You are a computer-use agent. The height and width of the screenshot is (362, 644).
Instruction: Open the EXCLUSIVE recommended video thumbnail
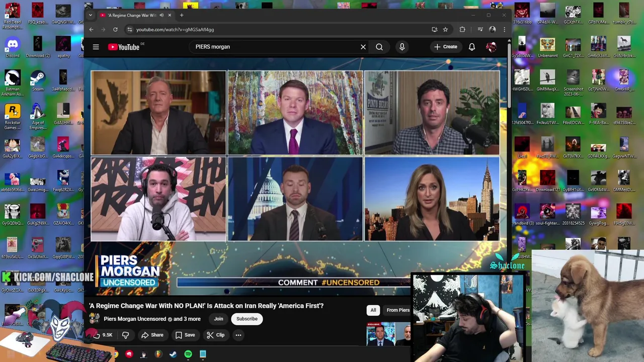point(388,334)
